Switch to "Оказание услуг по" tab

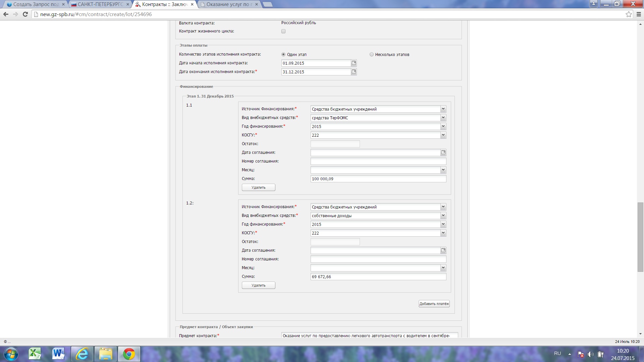(228, 4)
